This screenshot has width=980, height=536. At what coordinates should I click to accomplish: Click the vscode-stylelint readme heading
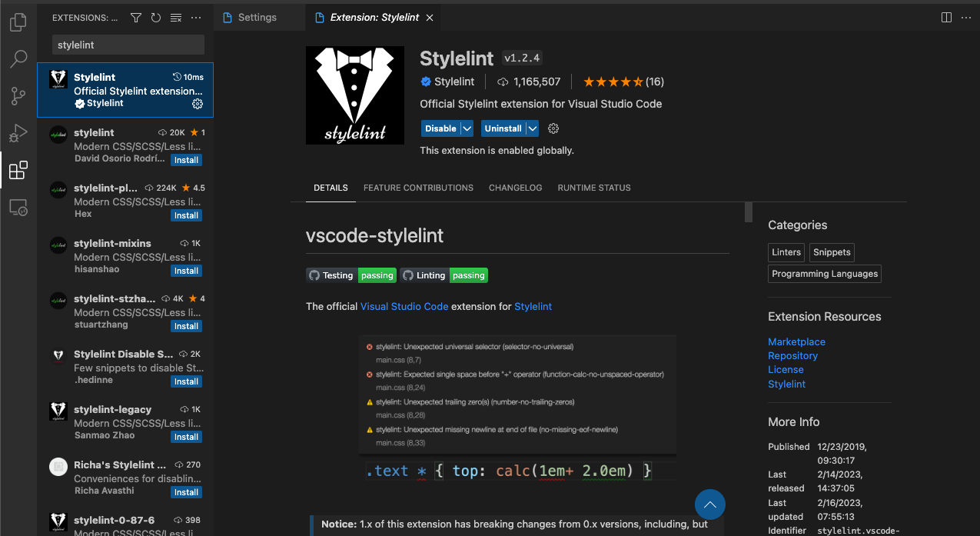(x=374, y=235)
